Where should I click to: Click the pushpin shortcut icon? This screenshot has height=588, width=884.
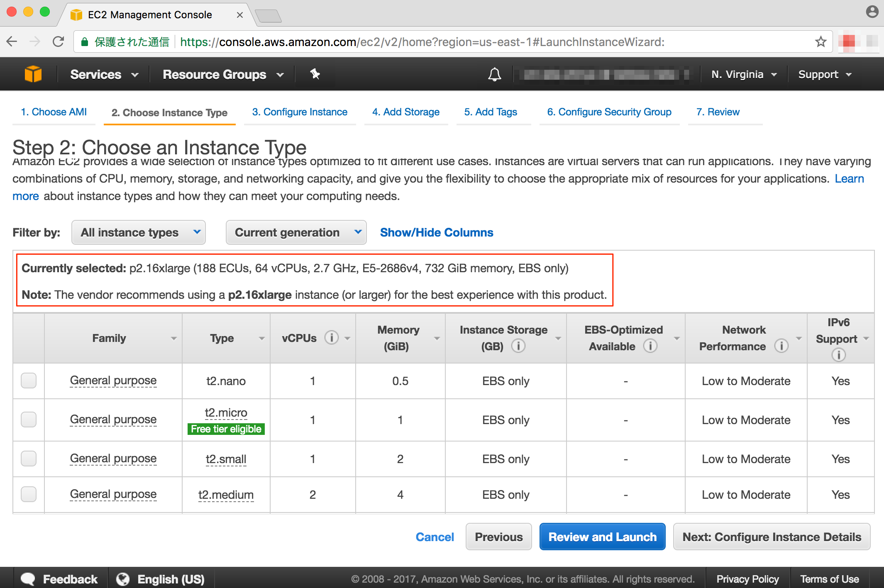[x=315, y=74]
